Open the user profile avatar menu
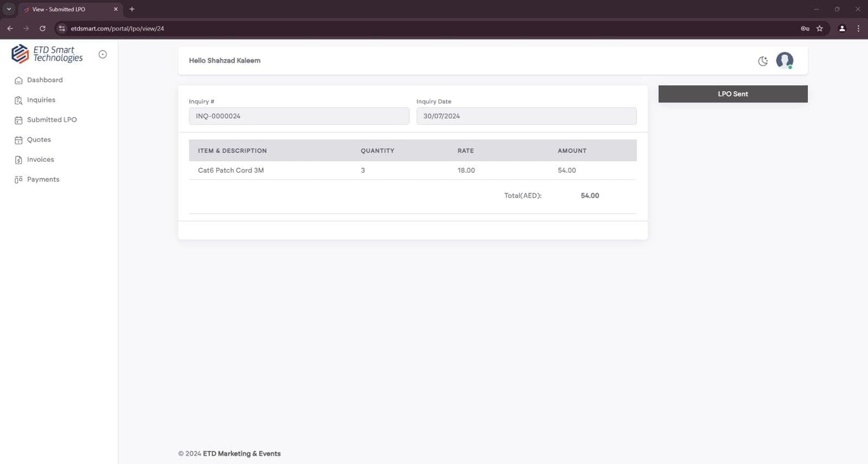Viewport: 868px width, 464px height. point(784,60)
